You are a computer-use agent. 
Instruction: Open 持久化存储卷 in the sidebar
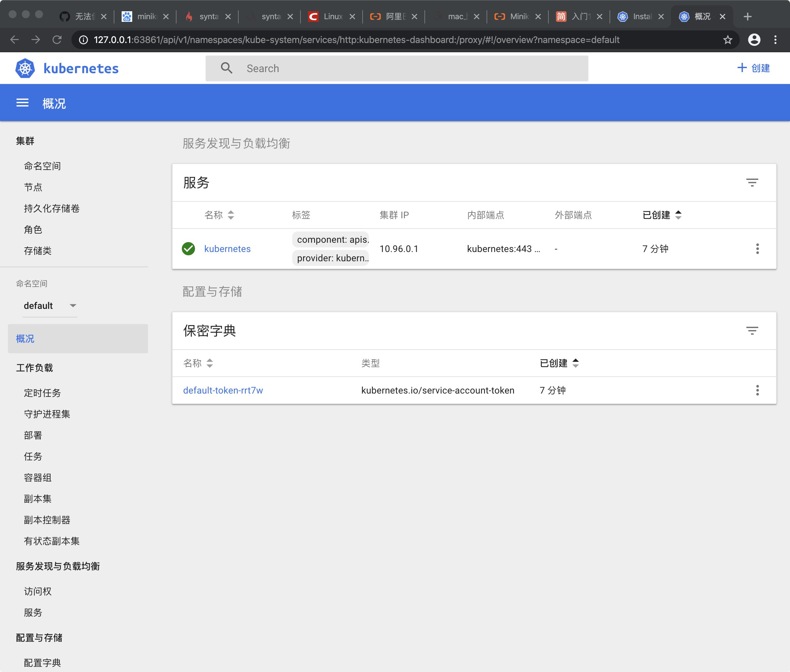(x=52, y=208)
